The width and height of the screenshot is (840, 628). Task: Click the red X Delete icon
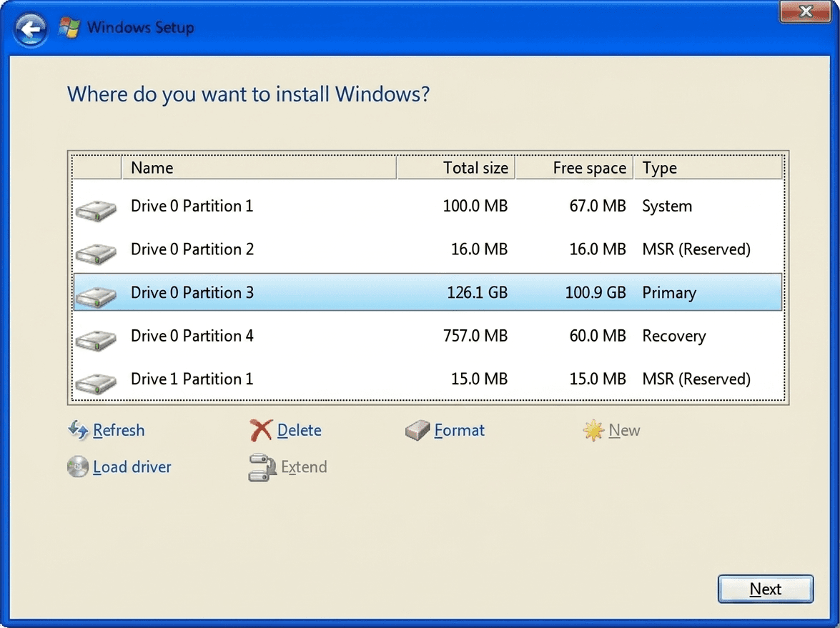261,430
